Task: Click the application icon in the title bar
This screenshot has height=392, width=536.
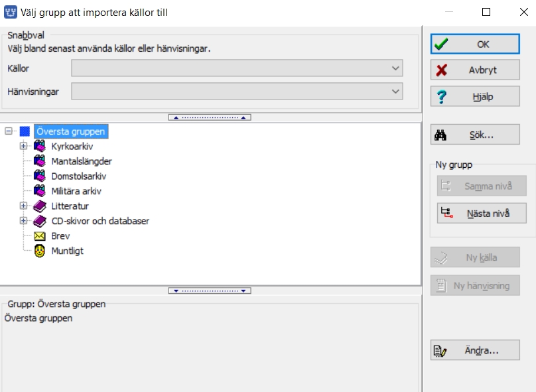Action: pos(10,13)
